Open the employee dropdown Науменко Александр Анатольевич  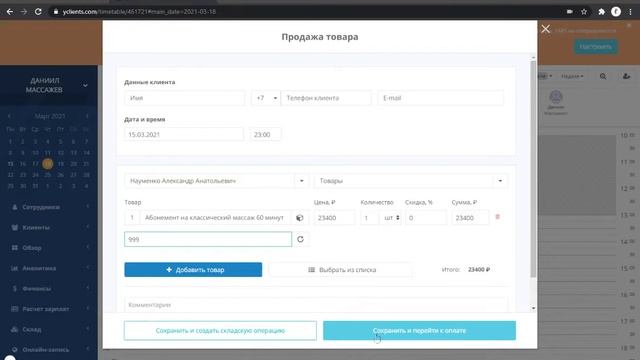pos(216,181)
